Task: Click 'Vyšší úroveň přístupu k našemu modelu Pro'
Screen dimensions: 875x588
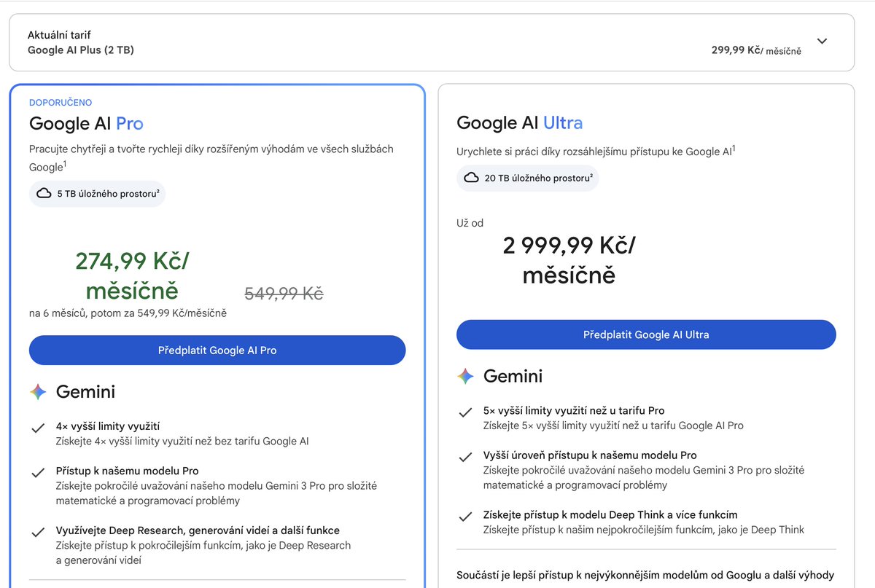Action: (590, 455)
